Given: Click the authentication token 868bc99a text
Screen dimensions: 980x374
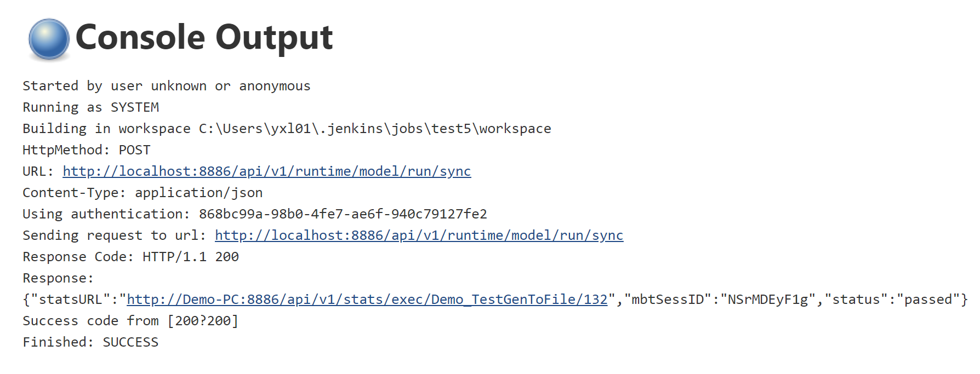Looking at the screenshot, I should click(343, 214).
